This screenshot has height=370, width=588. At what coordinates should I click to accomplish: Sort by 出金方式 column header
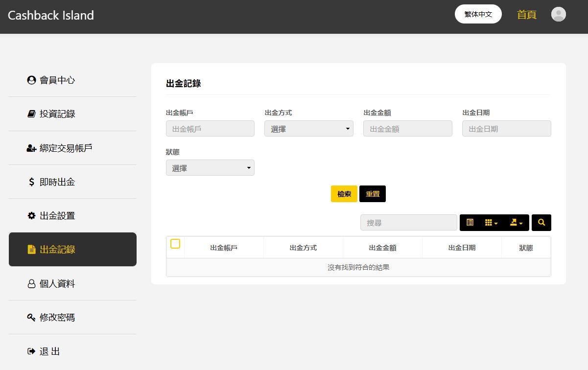click(x=303, y=248)
